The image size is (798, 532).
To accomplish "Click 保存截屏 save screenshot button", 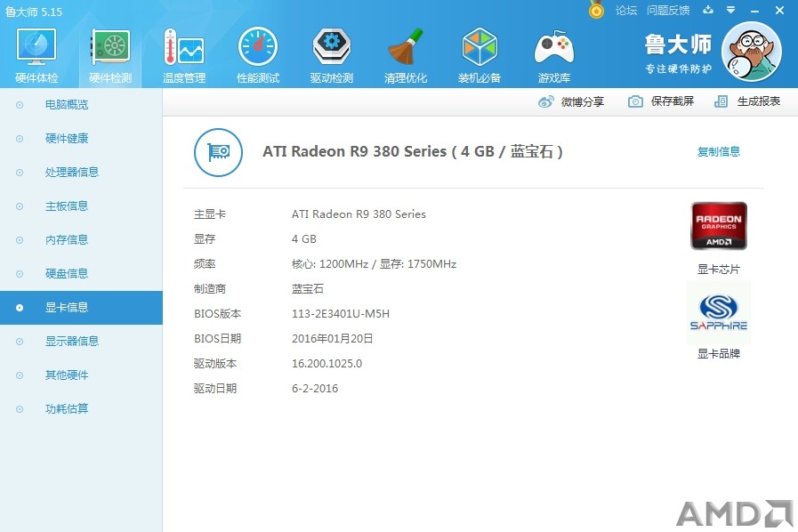I will tap(661, 101).
